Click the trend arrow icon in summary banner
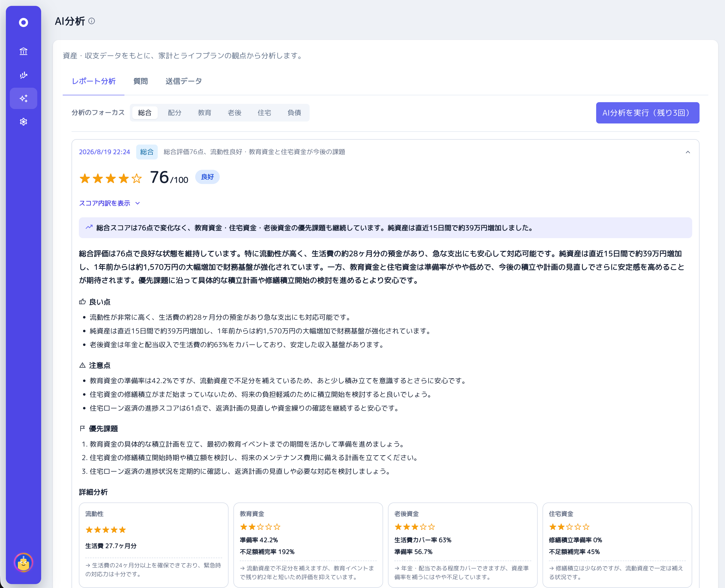725x588 pixels. (89, 227)
